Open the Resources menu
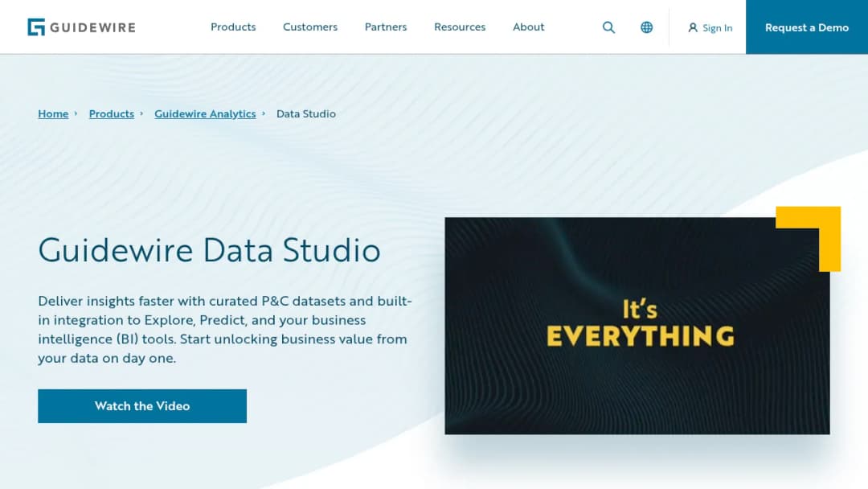 click(x=460, y=27)
